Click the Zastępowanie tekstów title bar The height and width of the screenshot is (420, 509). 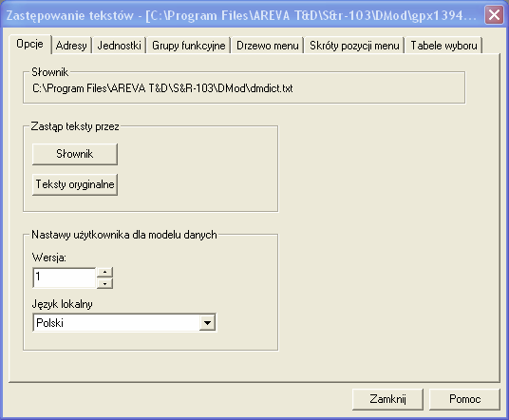point(242,15)
